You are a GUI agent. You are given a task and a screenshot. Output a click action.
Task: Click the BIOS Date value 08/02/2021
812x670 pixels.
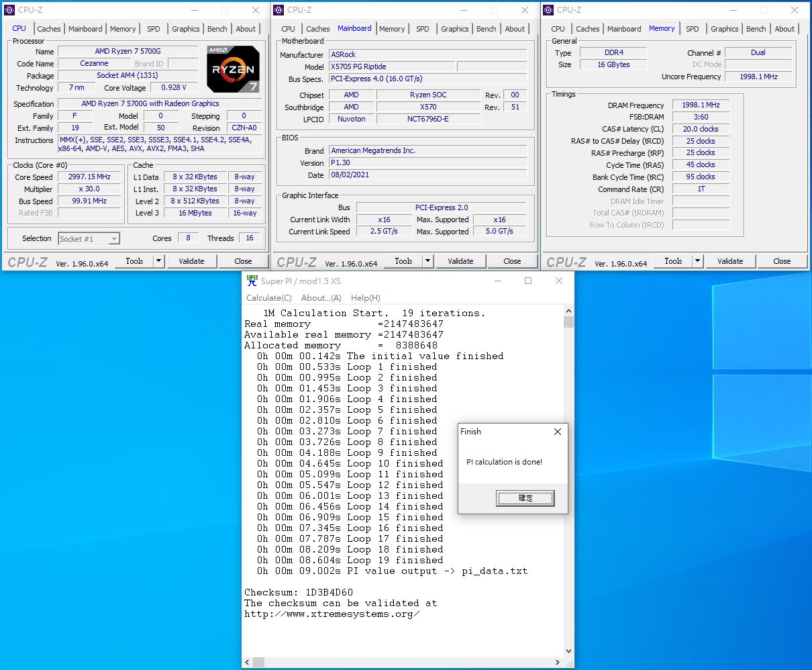click(x=427, y=175)
